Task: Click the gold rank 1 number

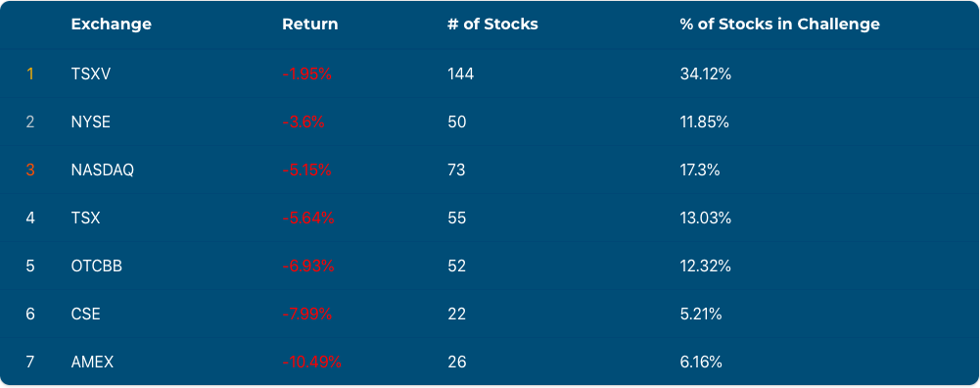Action: click(29, 73)
